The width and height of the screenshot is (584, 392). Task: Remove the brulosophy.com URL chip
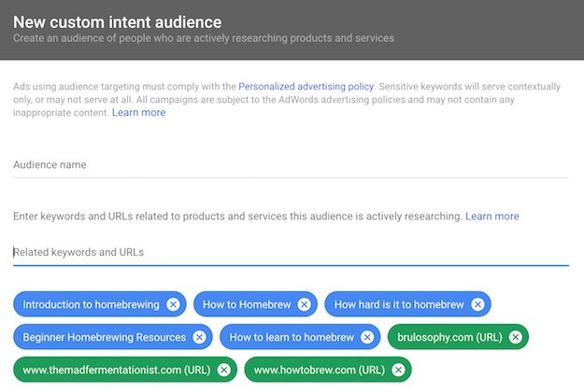[x=515, y=337]
